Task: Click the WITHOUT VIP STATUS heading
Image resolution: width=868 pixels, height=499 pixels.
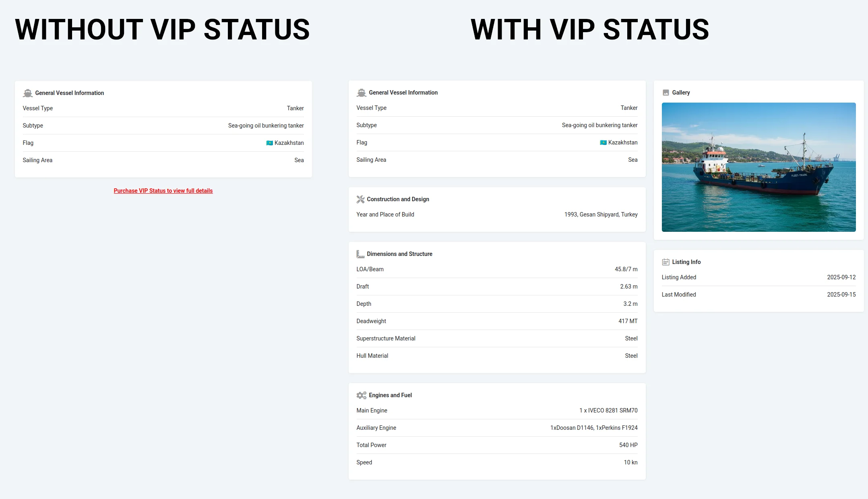Action: (162, 30)
